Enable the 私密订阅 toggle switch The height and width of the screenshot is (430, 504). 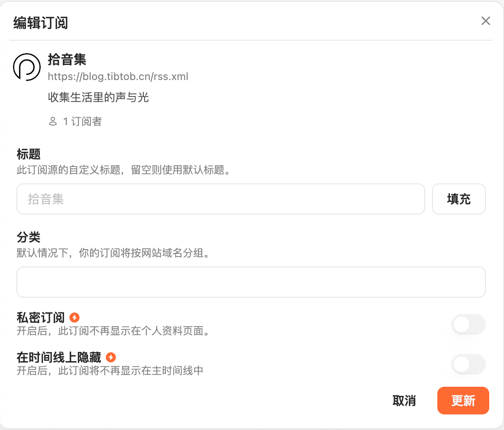pyautogui.click(x=468, y=324)
